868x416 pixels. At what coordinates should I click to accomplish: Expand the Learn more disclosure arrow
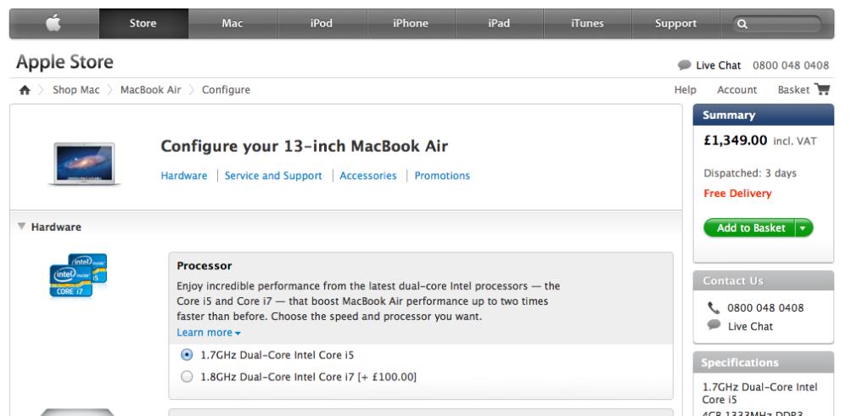pos(238,334)
